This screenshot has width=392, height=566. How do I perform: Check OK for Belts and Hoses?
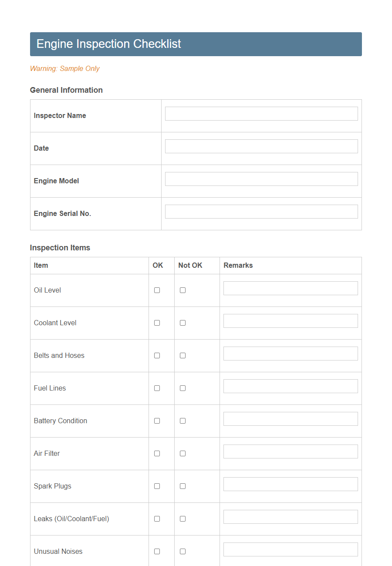click(157, 355)
